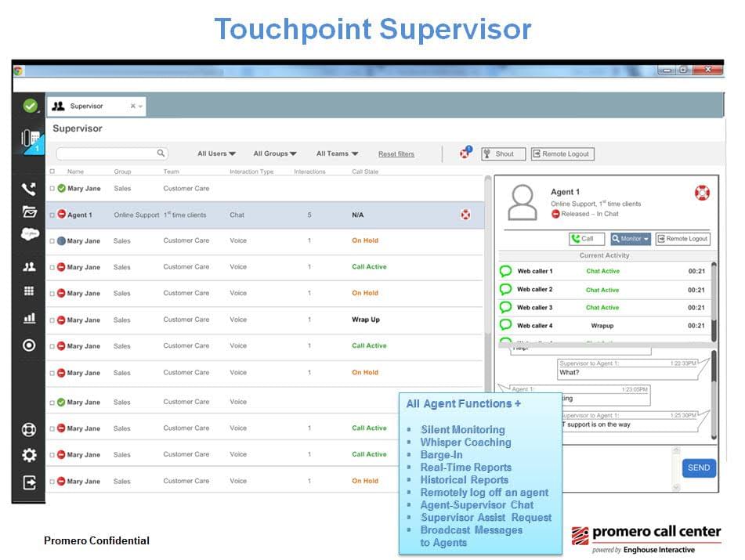This screenshot has height=560, width=745.
Task: Open the supervisor people sidebar icon
Action: pyautogui.click(x=30, y=266)
